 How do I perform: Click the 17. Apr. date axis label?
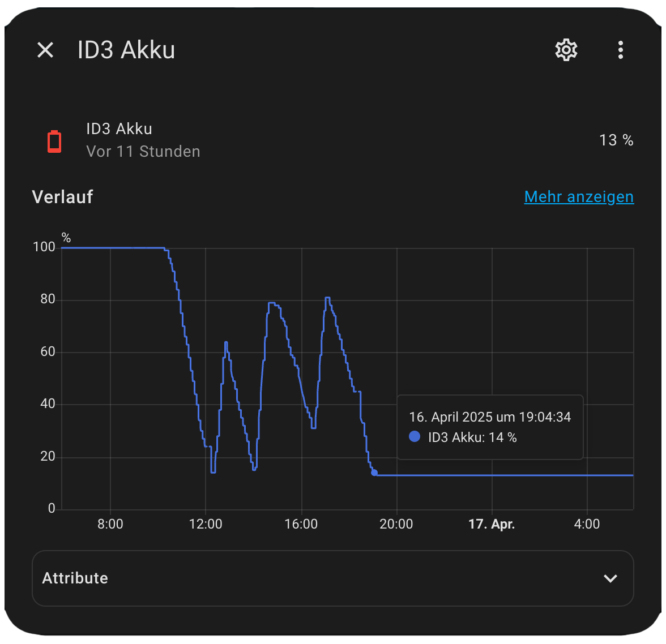pos(492,524)
